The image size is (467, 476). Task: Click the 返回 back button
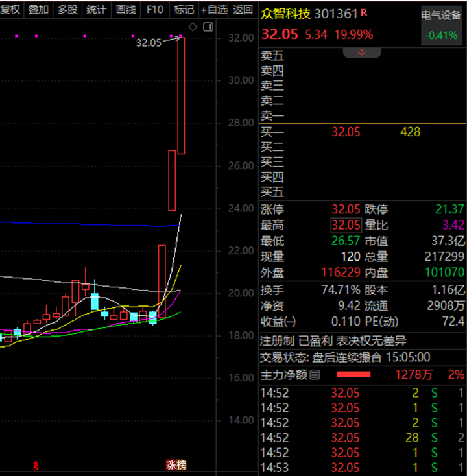243,10
